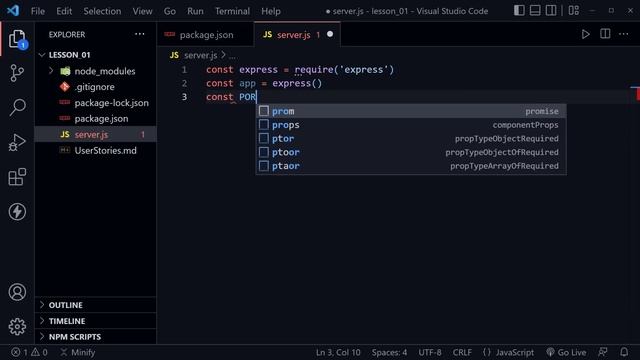Image resolution: width=640 pixels, height=360 pixels.
Task: Open the Manage gear icon
Action: click(x=17, y=327)
